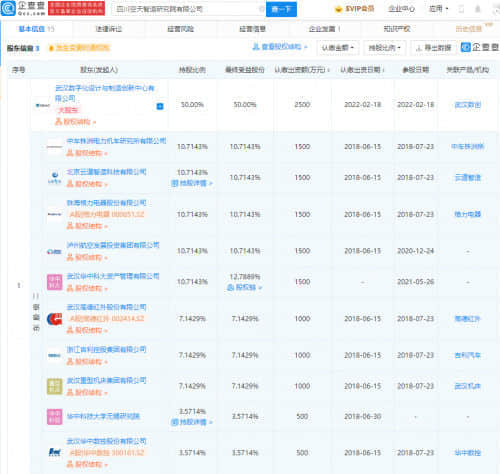Sort by 认缴出资日期 column header
This screenshot has height=474, width=500.
(362, 70)
